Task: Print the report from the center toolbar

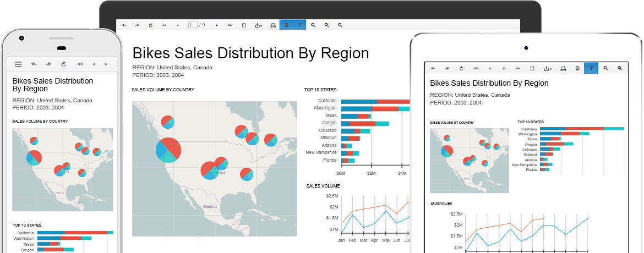Action: click(273, 25)
